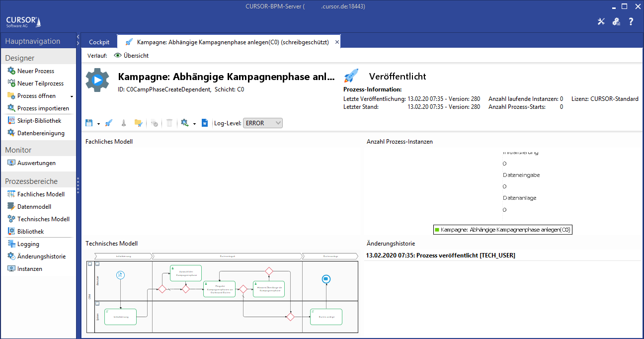Click the blue end message event circle
The width and height of the screenshot is (644, 339).
click(326, 279)
